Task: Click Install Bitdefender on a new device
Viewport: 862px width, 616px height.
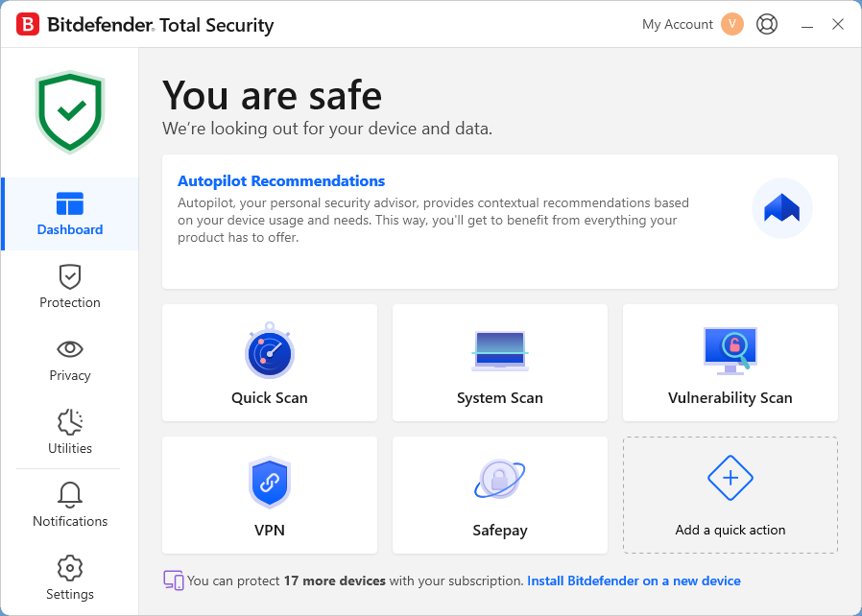Action: tap(634, 580)
